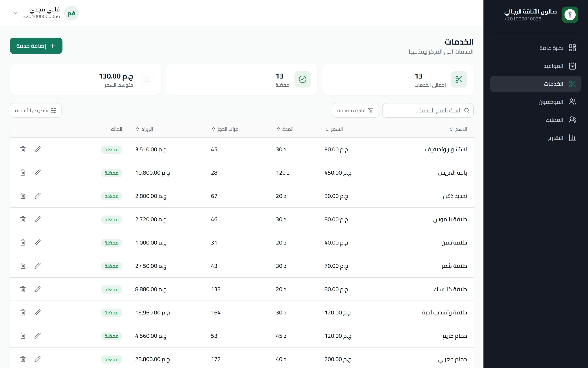Sort the table by المدة column
The width and height of the screenshot is (588, 368).
pos(285,129)
